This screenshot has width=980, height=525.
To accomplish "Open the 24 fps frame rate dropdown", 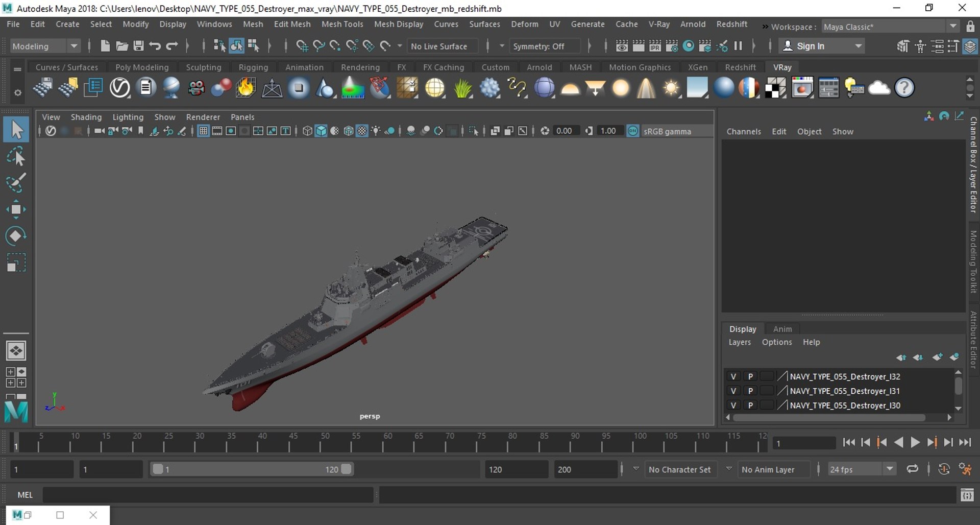I will (862, 469).
